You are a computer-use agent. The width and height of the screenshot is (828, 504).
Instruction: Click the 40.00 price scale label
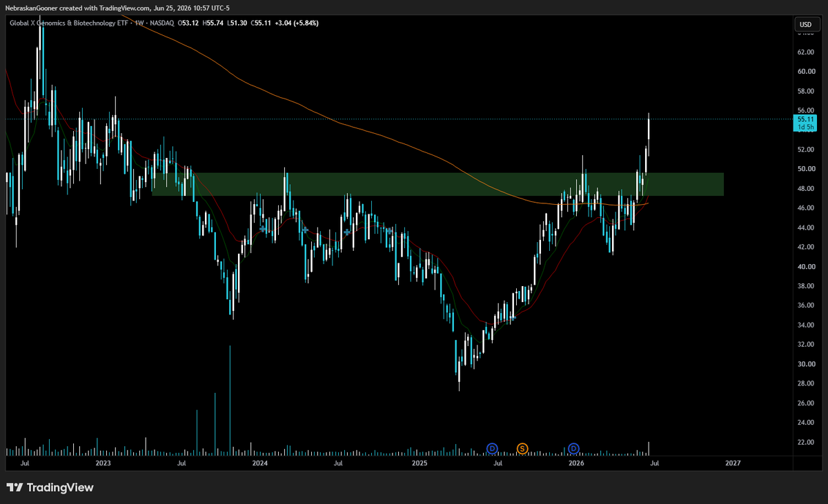806,266
